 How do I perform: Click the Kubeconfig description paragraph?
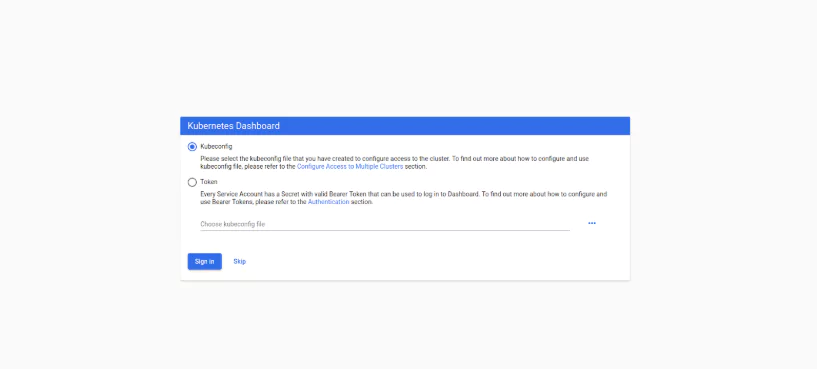(x=394, y=163)
